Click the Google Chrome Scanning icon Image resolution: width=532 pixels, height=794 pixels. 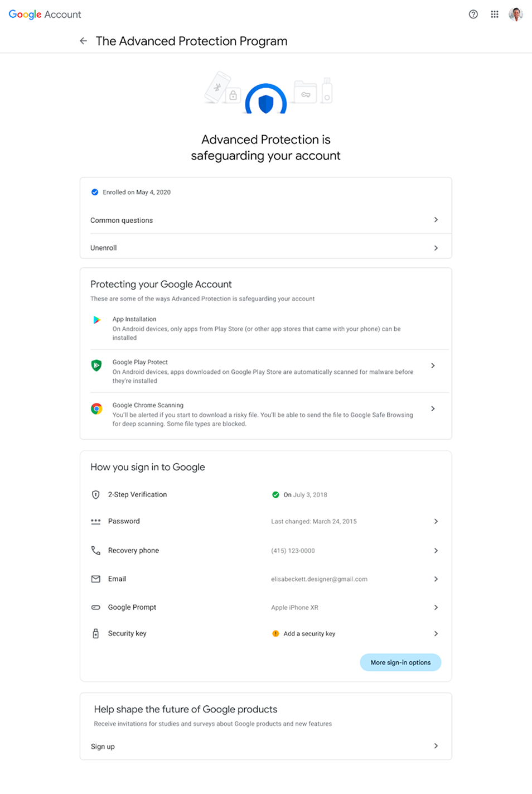click(96, 408)
